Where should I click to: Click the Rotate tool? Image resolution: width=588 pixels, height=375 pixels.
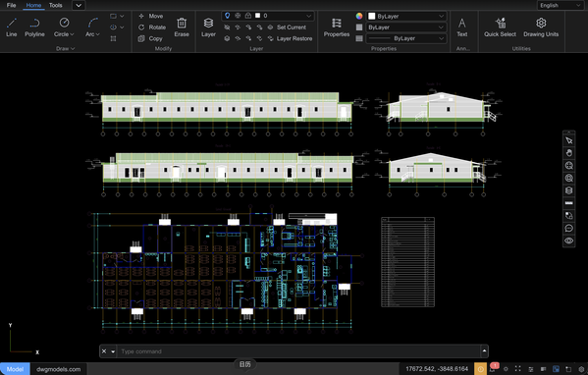tap(152, 27)
